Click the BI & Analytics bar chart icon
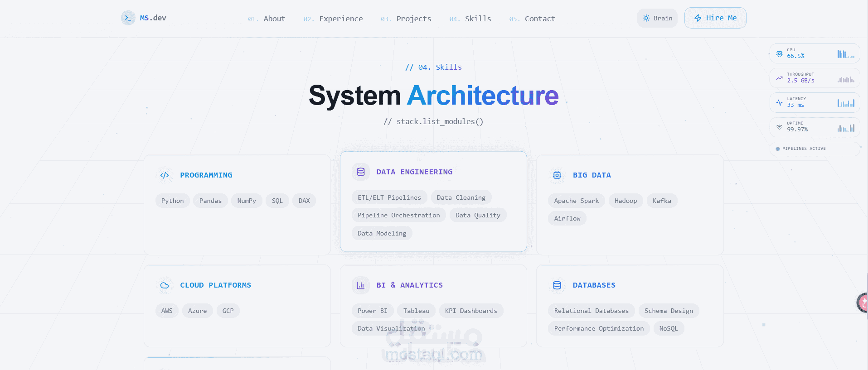The height and width of the screenshot is (370, 868). 361,285
